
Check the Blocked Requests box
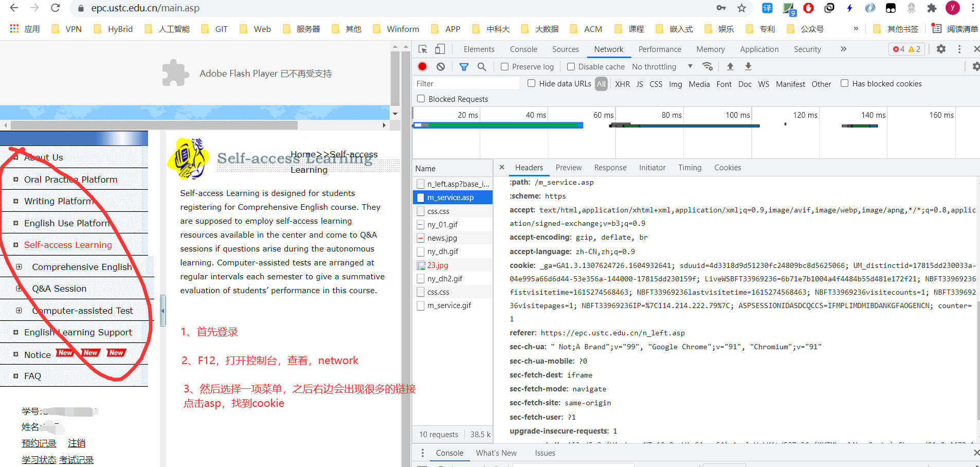pos(421,99)
